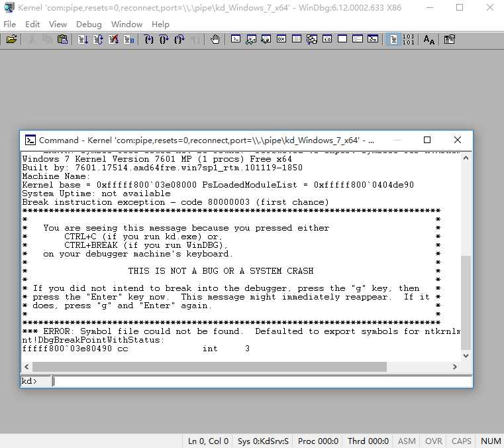Click the kd> command input field
Image resolution: width=504 pixels, height=448 pixels.
[x=262, y=381]
